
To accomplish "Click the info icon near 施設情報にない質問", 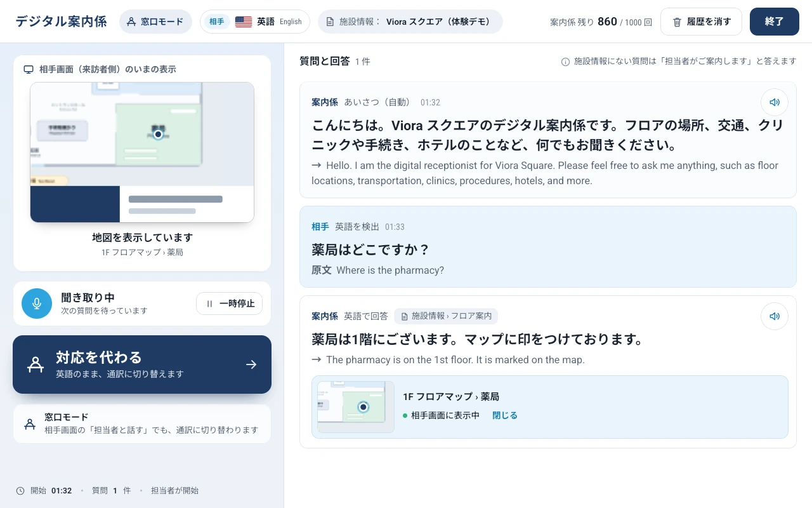I will [565, 62].
